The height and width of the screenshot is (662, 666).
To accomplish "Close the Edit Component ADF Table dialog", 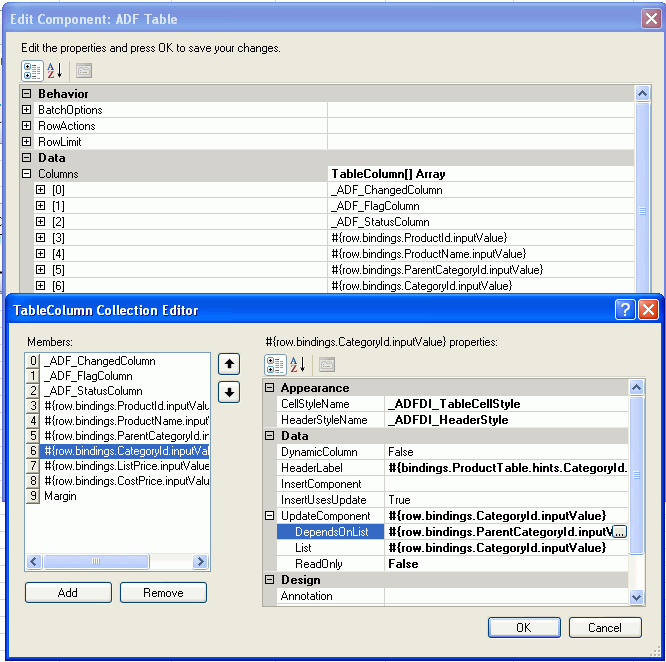I will [x=651, y=19].
